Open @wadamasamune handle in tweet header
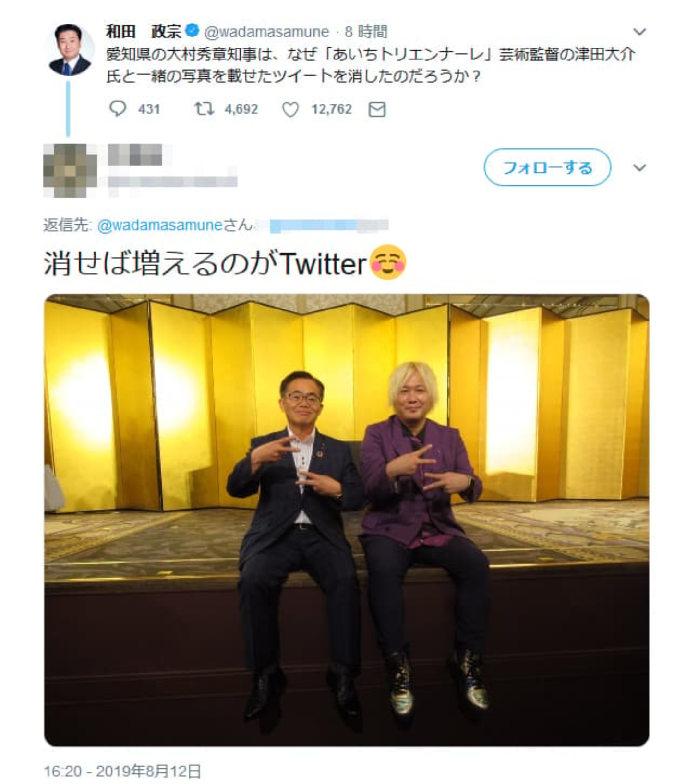This screenshot has width=686, height=784. pos(266,32)
